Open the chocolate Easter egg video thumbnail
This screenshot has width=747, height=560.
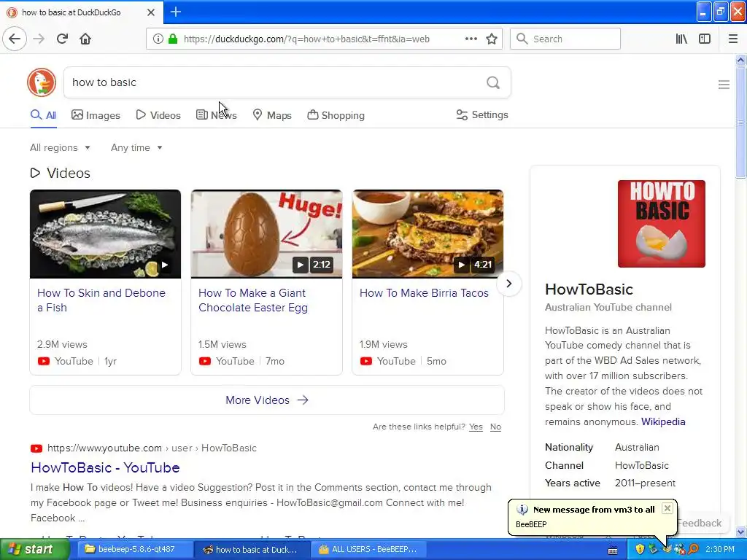[x=266, y=234]
